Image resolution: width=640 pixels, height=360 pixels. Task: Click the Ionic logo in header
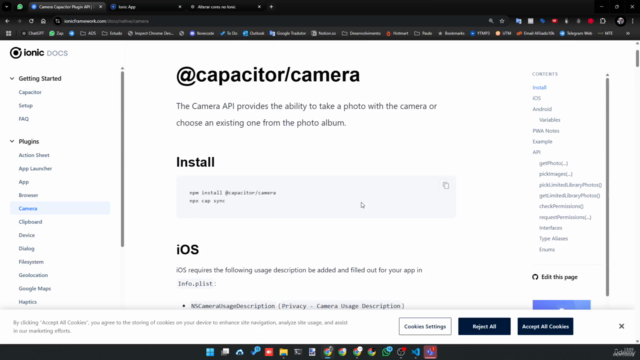[x=39, y=53]
